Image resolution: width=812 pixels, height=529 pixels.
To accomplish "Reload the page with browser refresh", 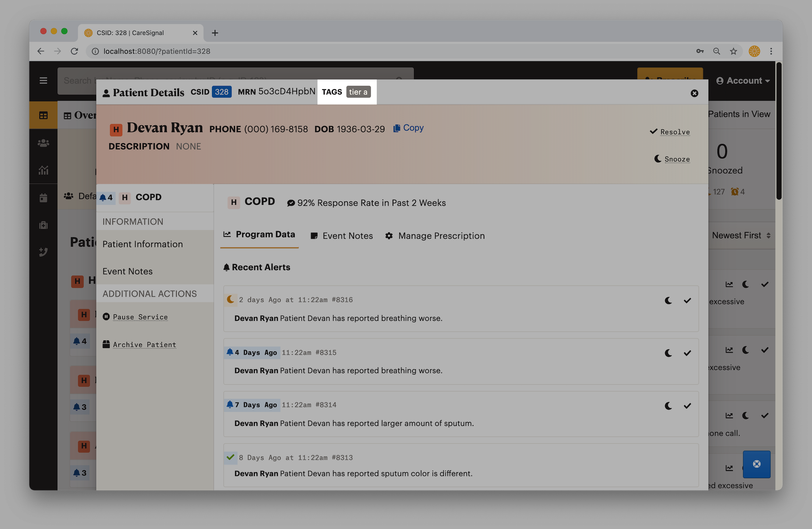I will [x=74, y=51].
